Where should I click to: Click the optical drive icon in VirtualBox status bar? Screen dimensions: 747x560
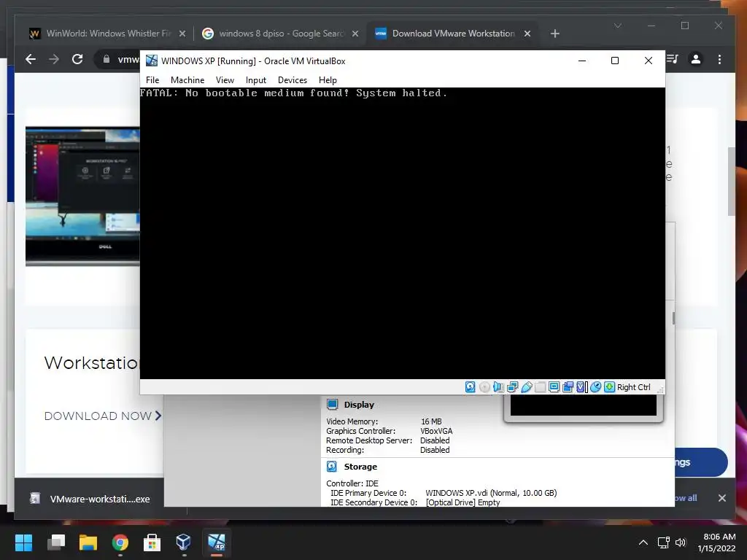[x=484, y=387]
